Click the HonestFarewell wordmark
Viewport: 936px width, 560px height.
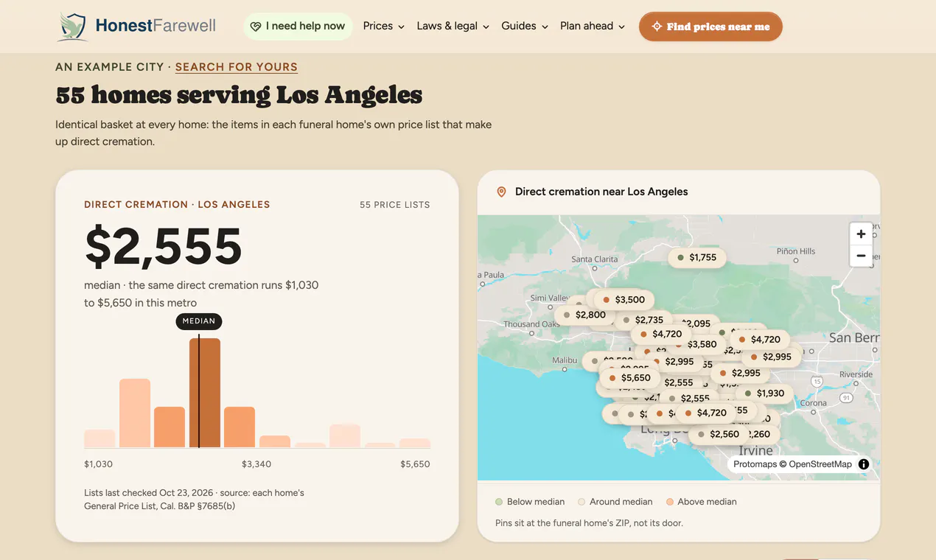pyautogui.click(x=156, y=26)
